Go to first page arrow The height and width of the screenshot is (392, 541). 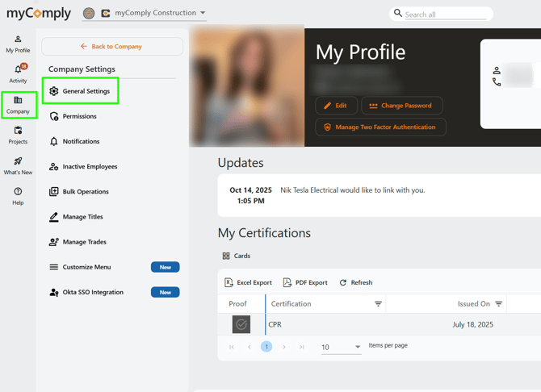(x=232, y=347)
